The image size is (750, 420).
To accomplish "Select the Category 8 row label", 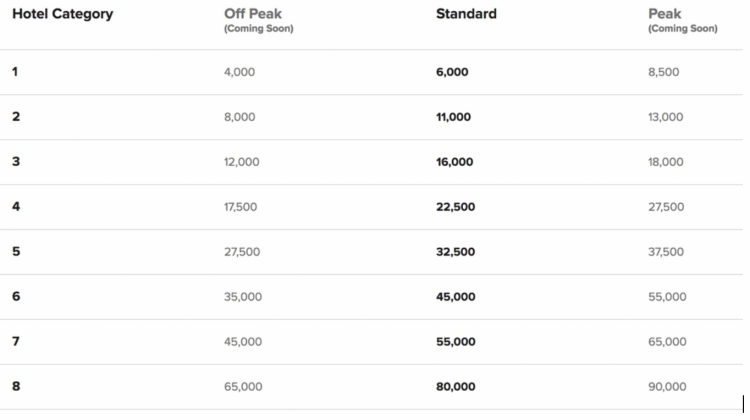I will coord(15,387).
